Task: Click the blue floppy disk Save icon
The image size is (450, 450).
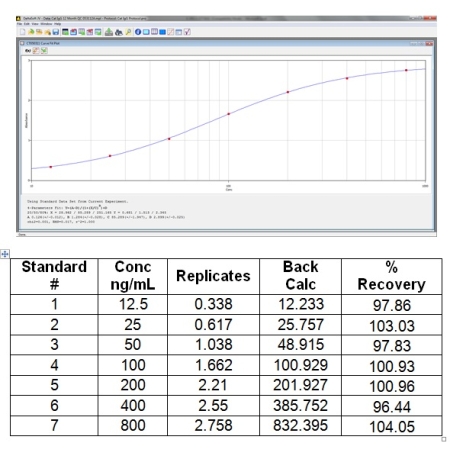Action: (x=56, y=32)
